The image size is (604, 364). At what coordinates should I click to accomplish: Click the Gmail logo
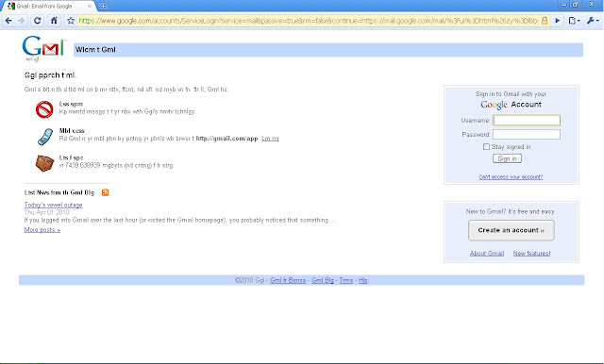pyautogui.click(x=43, y=48)
